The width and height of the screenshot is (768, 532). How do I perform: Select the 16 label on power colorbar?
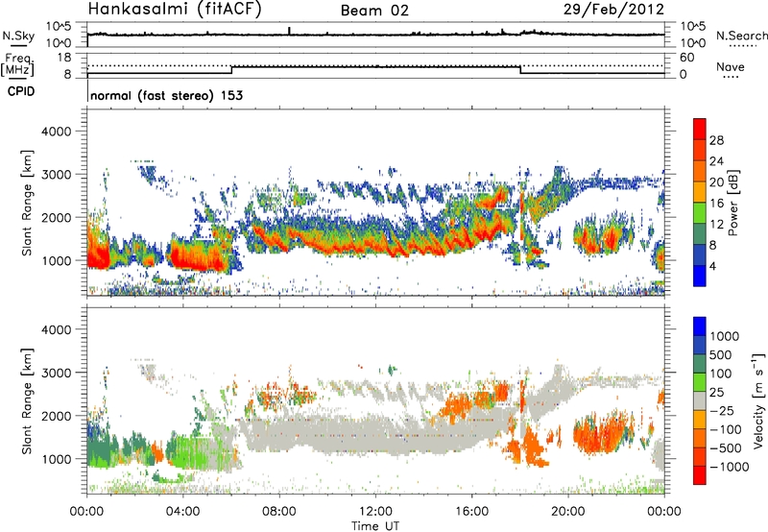[716, 204]
